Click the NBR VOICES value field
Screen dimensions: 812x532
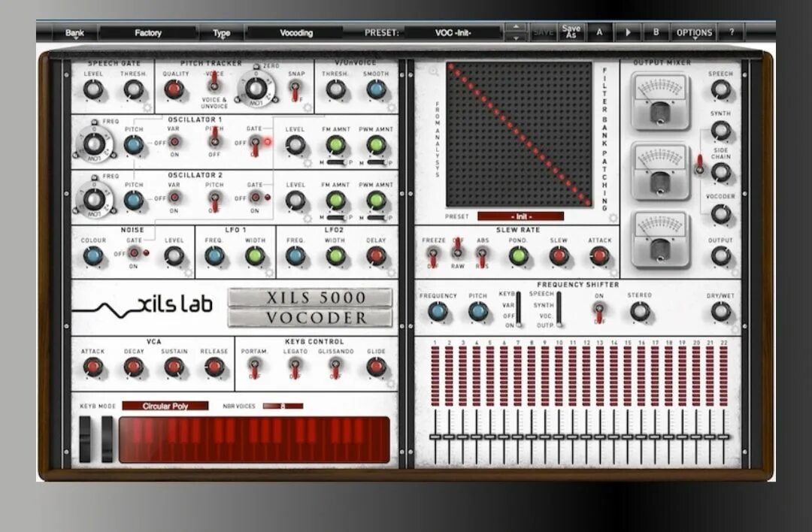[283, 406]
